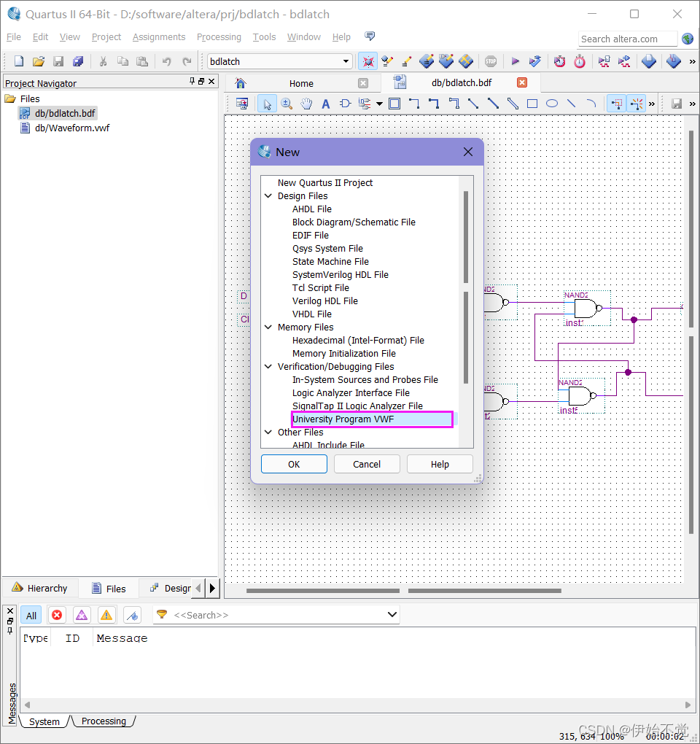Open the Tools menu
Image resolution: width=700 pixels, height=744 pixels.
click(x=264, y=36)
